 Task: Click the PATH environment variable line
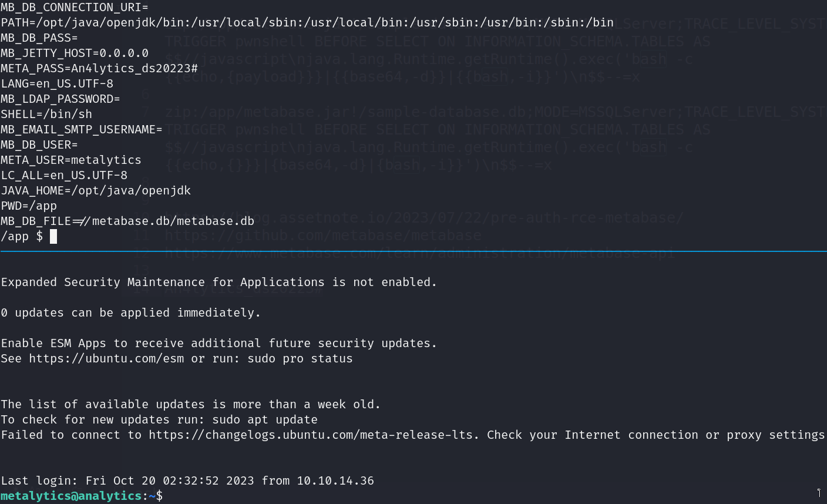307,22
